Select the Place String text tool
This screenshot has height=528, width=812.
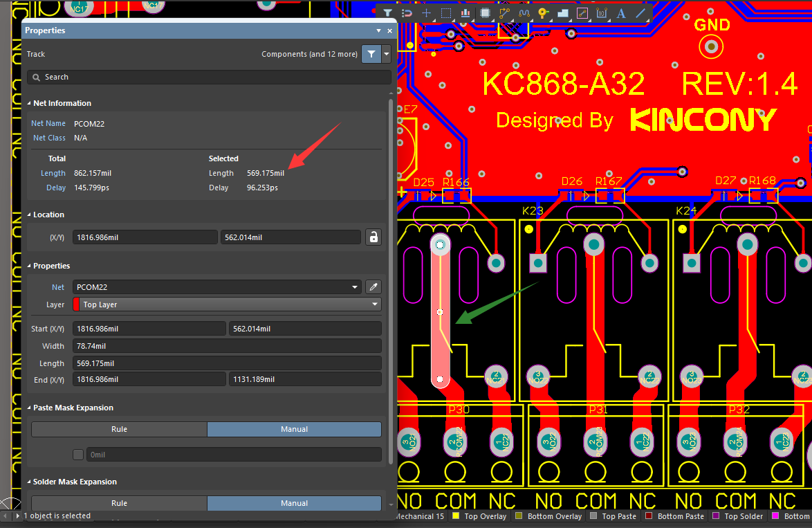tap(620, 13)
